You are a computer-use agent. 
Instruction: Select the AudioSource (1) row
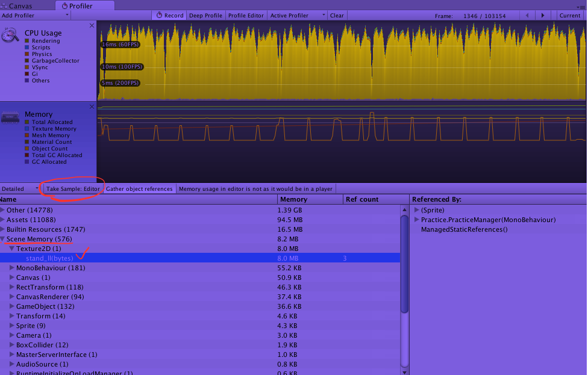[x=200, y=364]
